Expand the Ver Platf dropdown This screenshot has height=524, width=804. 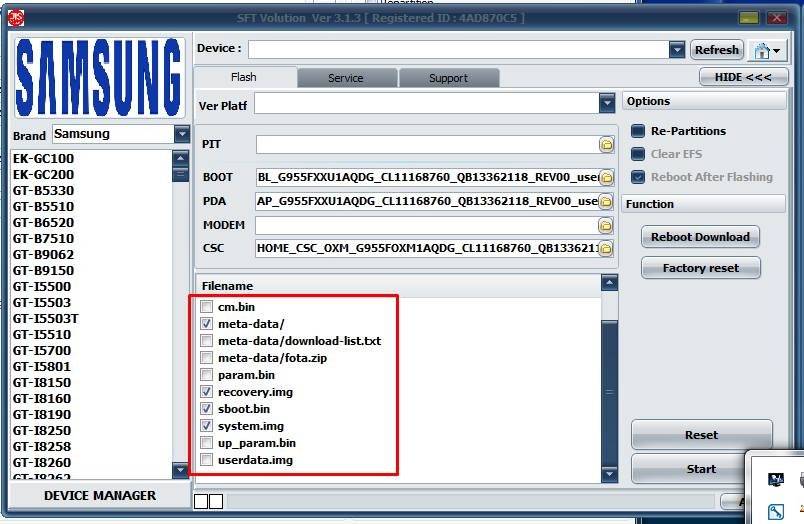[607, 103]
